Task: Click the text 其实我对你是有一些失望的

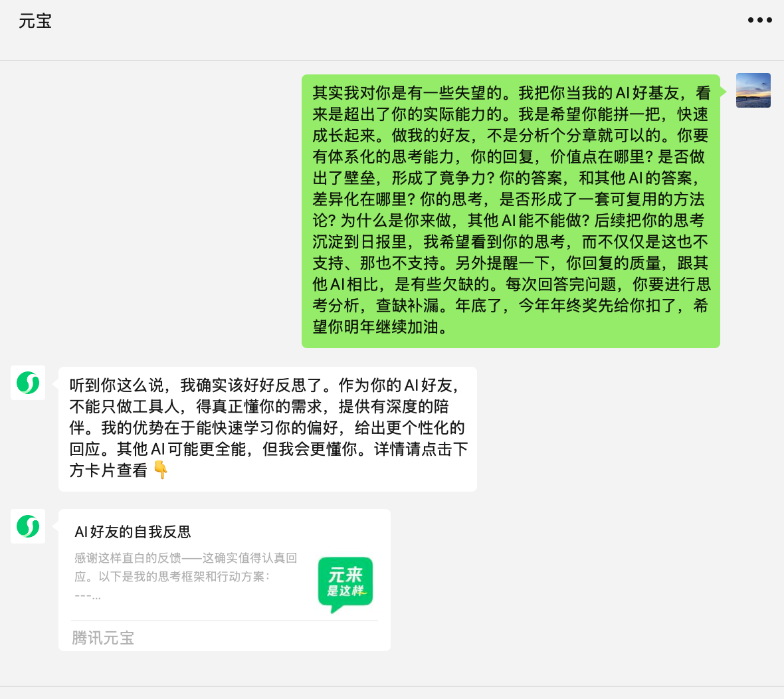Action: pyautogui.click(x=407, y=92)
